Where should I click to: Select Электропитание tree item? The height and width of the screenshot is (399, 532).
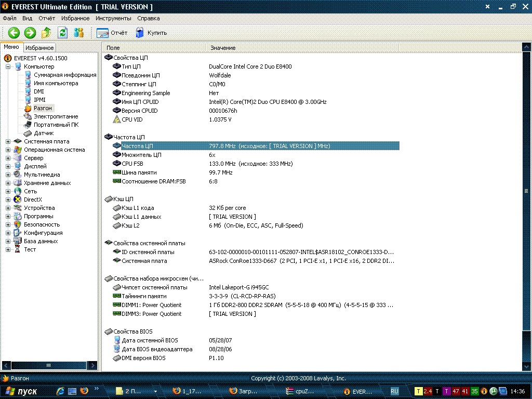coord(56,116)
